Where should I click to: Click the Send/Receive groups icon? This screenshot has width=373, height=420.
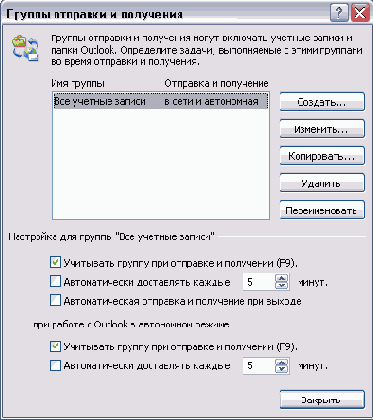coord(25,49)
